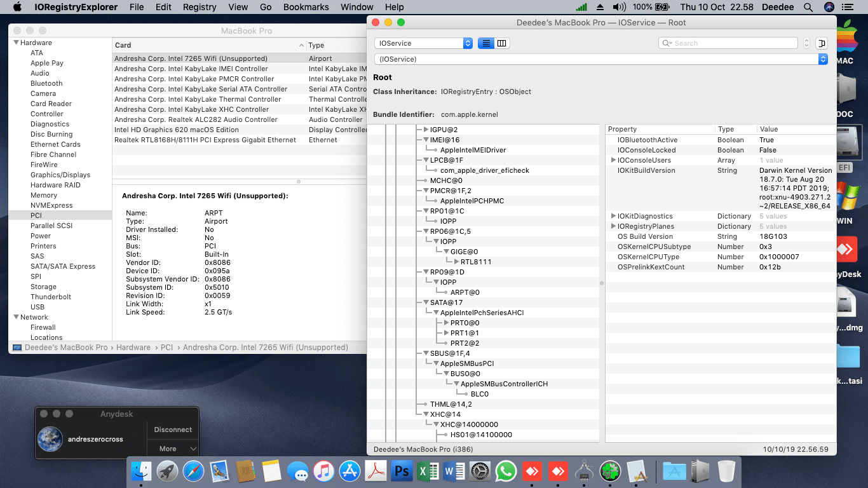Select Graphics/Displays in the sidebar
Screen dimensions: 868x488
pos(60,175)
